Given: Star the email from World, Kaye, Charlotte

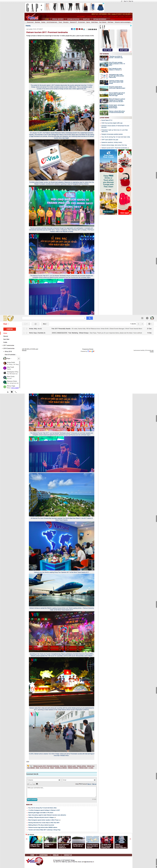Looking at the screenshot, I should (x=27, y=333).
